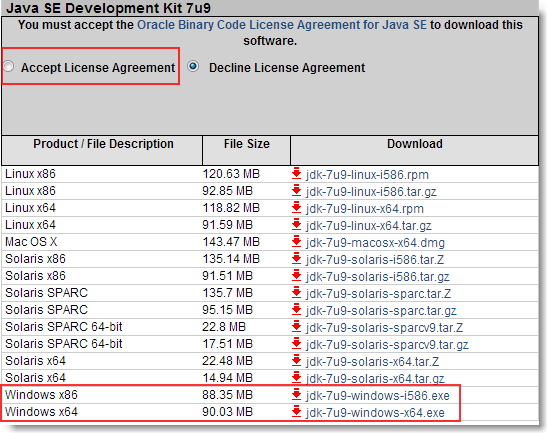Viewport: 547px width, 433px height.
Task: Click download arrow icon for jdk-7u9-solaris-x64.tar.gz
Action: click(296, 378)
